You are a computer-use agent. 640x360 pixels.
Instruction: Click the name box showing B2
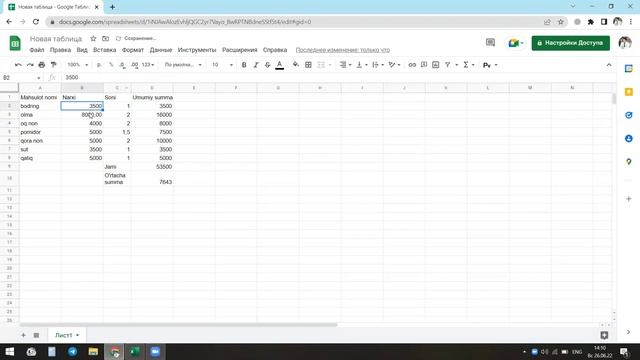[21, 77]
